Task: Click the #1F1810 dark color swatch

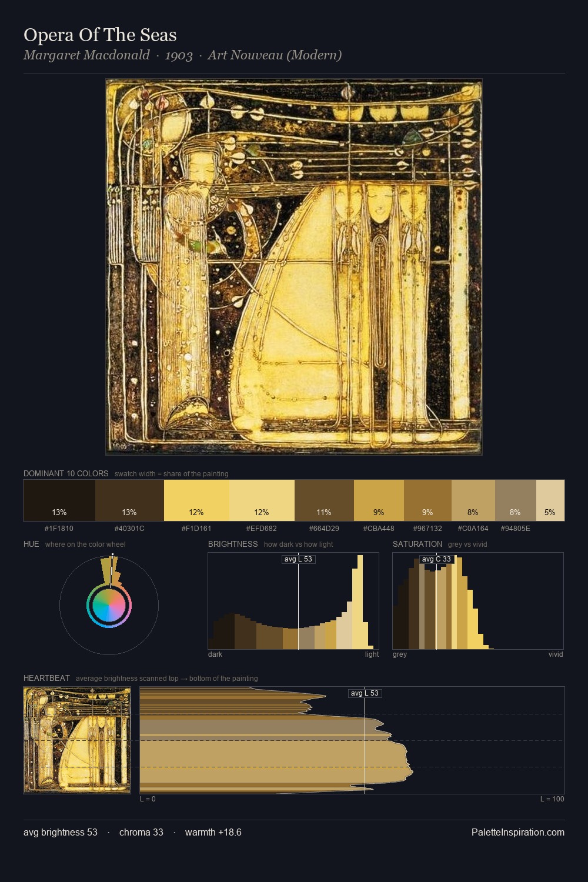Action: 59,500
